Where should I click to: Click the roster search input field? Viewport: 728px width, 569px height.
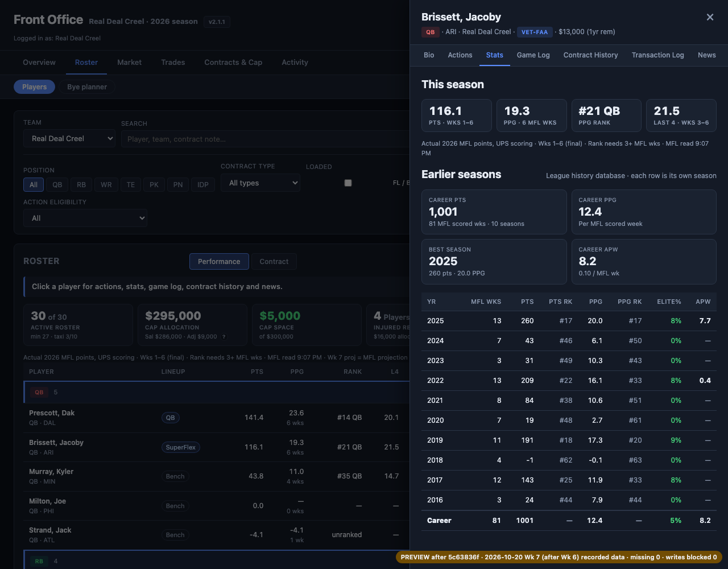click(x=265, y=139)
